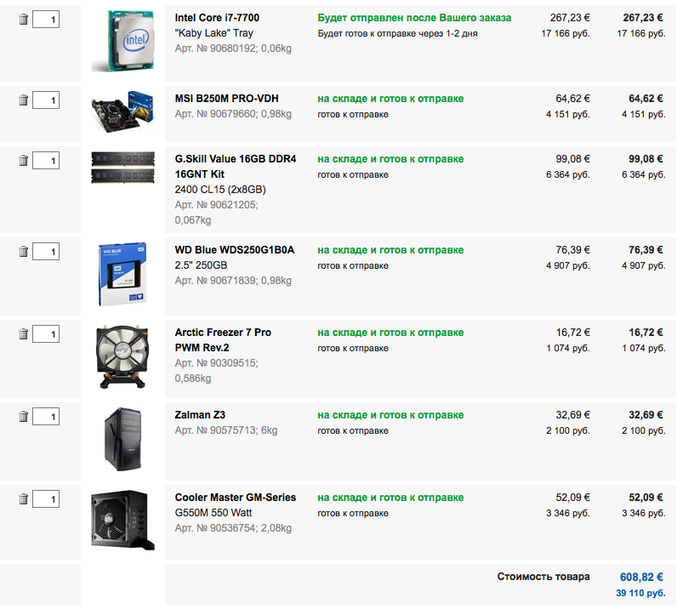
Task: Open Zalman Z3 product link
Action: click(200, 415)
